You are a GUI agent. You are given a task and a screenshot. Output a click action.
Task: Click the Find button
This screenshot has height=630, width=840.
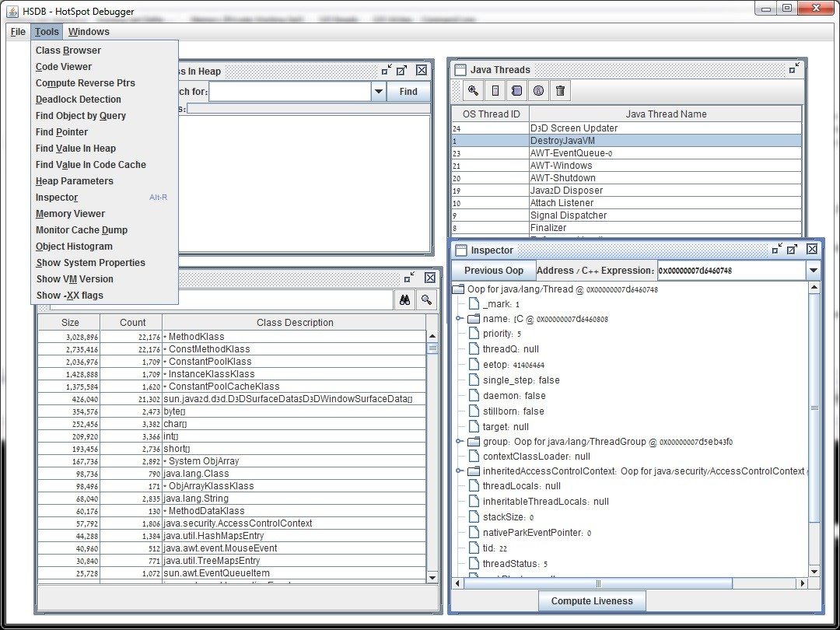click(x=409, y=92)
